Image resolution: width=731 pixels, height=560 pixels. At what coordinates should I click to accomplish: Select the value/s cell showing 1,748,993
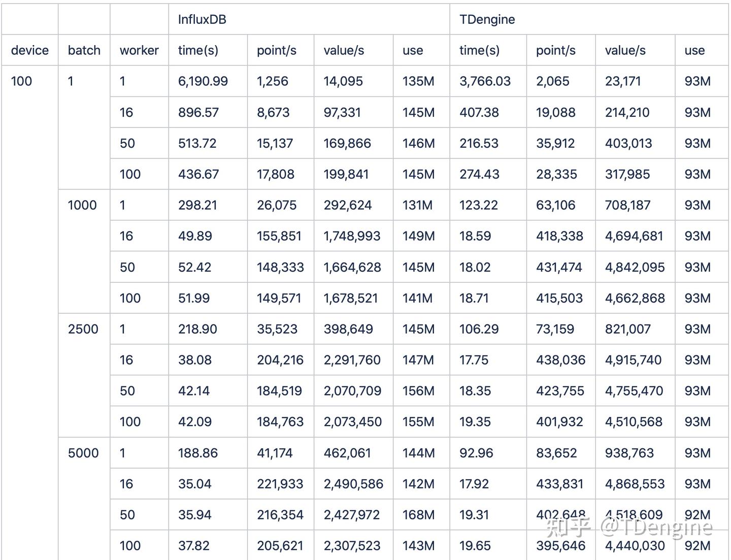point(352,236)
